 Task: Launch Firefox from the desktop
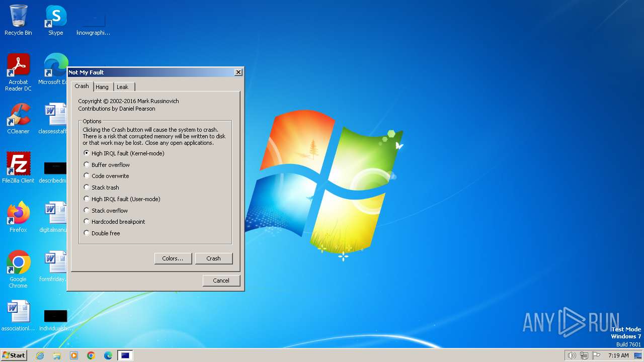(x=18, y=217)
